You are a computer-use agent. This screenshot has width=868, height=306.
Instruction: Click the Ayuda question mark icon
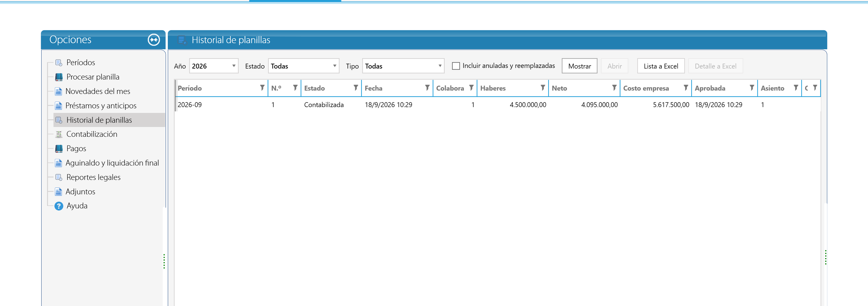(59, 206)
